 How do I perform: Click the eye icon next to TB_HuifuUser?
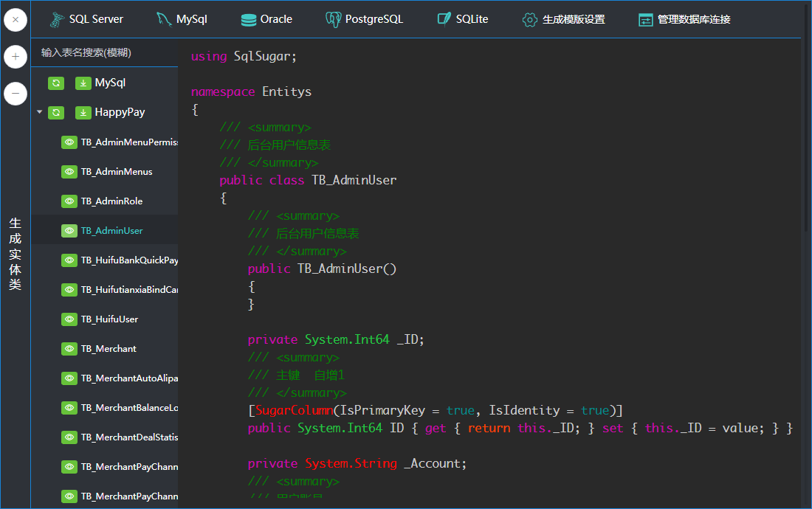69,319
